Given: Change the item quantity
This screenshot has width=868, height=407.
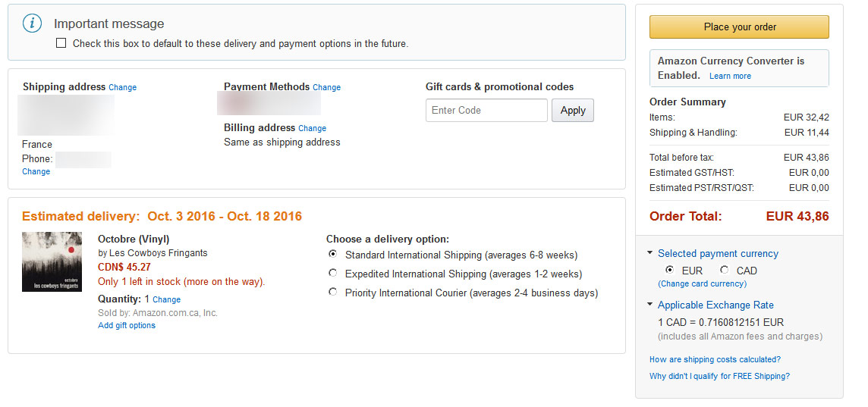Looking at the screenshot, I should [167, 299].
